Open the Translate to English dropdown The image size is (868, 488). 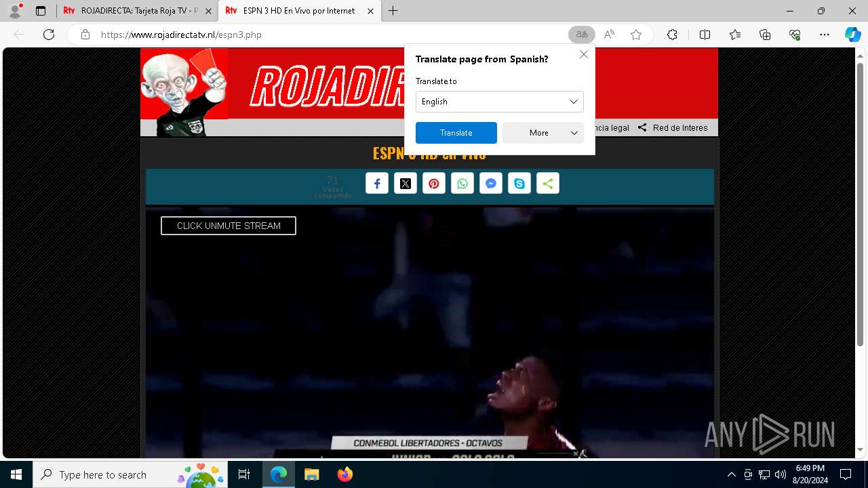[x=499, y=102]
